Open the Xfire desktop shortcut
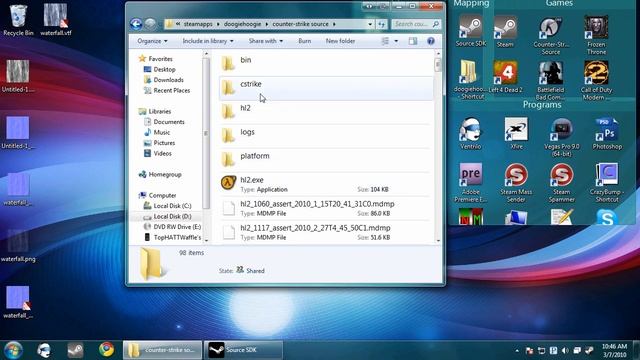 (x=516, y=133)
